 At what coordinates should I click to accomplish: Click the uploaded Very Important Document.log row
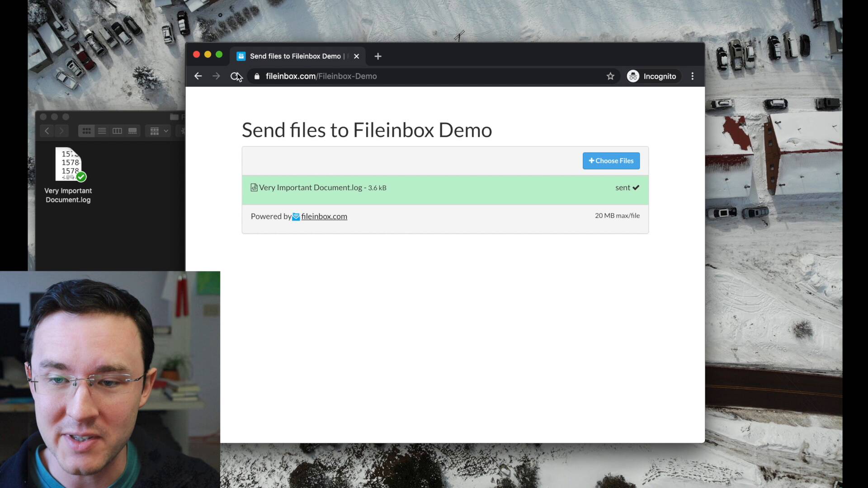click(445, 190)
